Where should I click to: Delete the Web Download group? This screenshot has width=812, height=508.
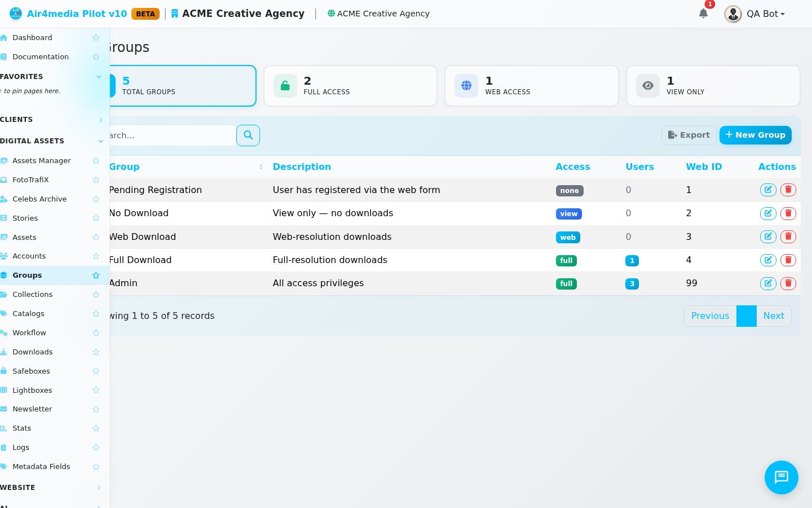point(788,237)
